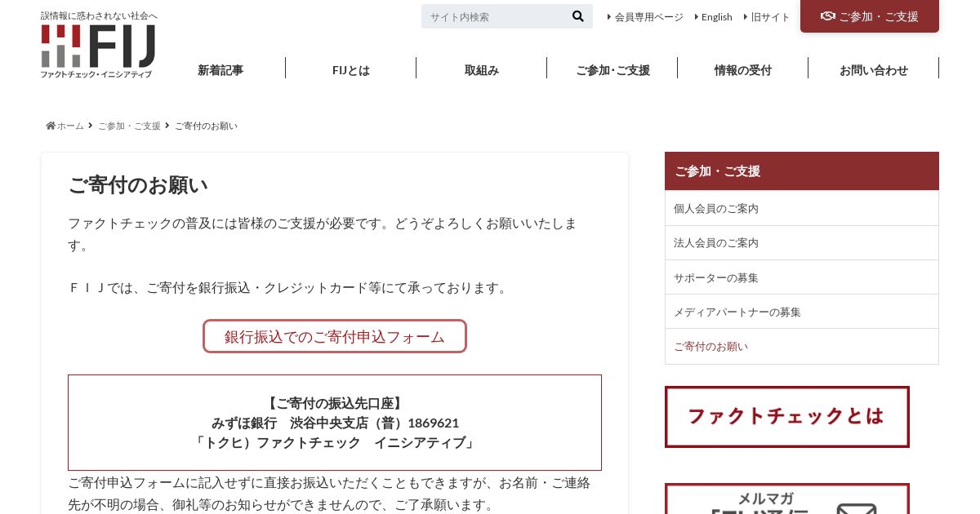Go to ご参加・ご支援 breadcrumb link
Viewport: 980px width, 514px height.
(129, 126)
